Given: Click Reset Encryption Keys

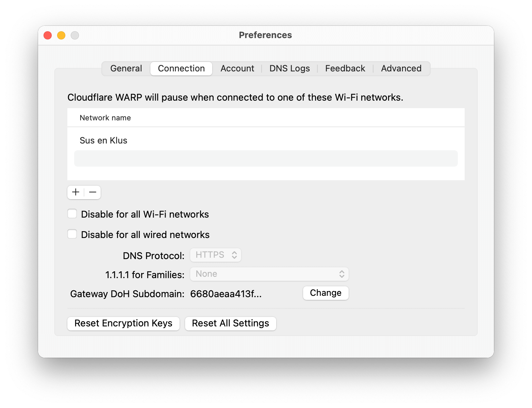Looking at the screenshot, I should (x=123, y=323).
